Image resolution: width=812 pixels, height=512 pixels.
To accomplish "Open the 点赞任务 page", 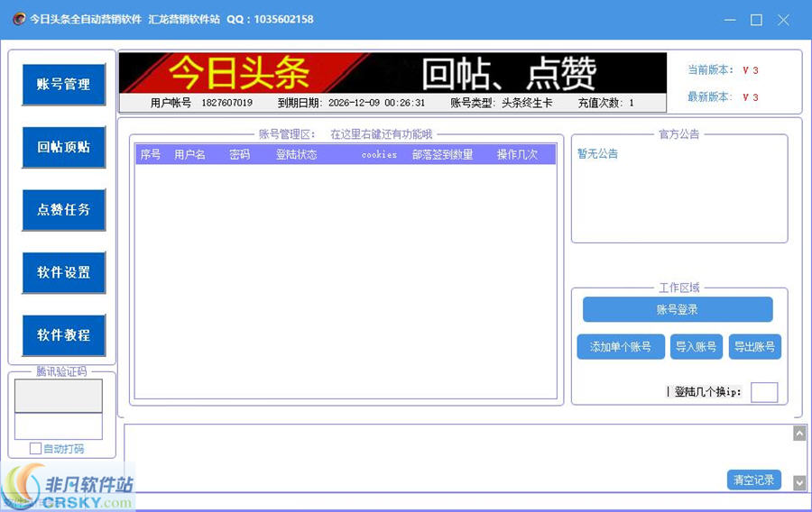I will pyautogui.click(x=64, y=209).
